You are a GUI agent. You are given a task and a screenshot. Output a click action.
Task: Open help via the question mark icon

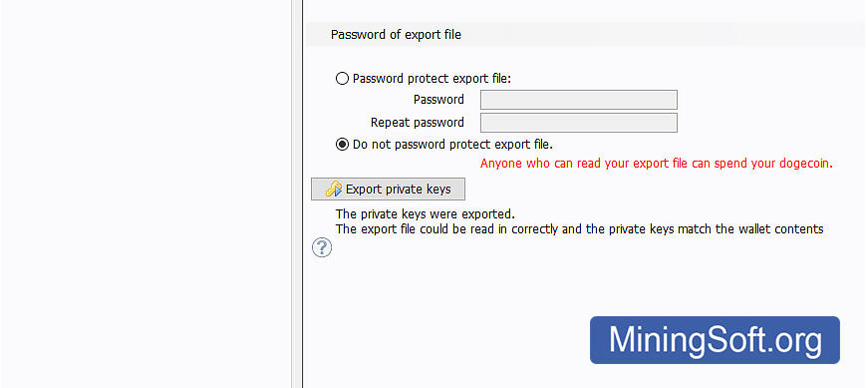tap(322, 247)
